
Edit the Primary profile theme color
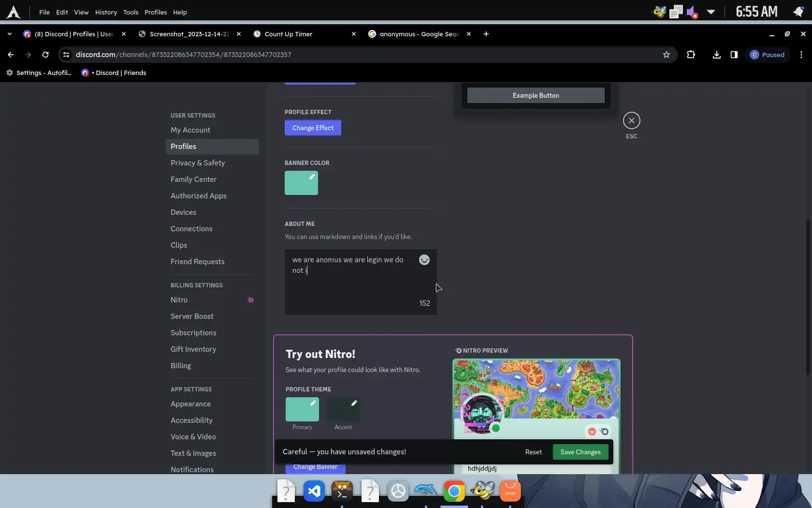[302, 409]
